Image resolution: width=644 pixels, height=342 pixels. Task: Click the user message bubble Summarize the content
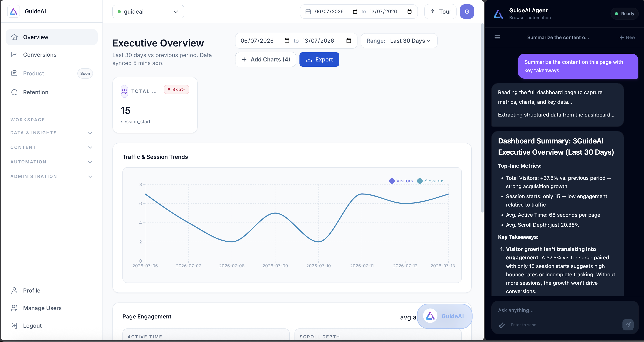[578, 66]
